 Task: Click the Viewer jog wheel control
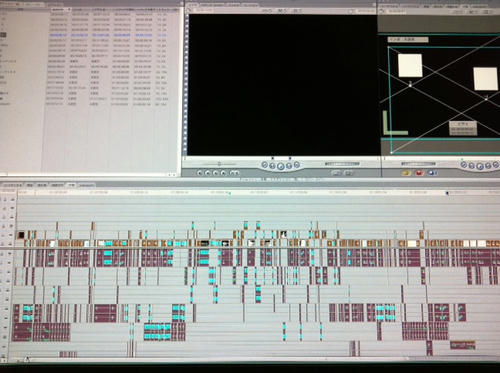tap(342, 164)
